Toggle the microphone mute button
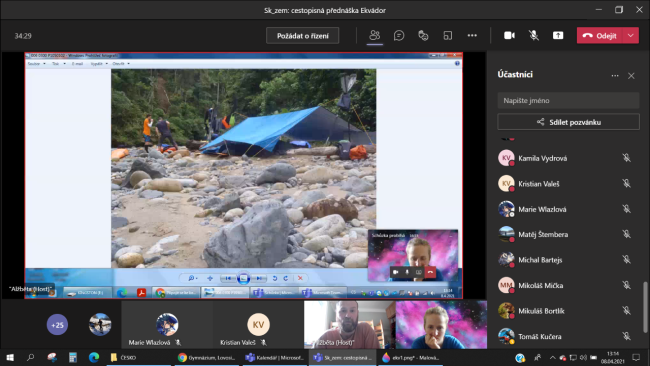 coord(534,36)
